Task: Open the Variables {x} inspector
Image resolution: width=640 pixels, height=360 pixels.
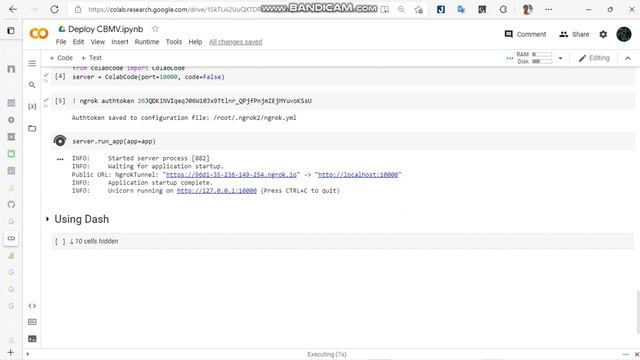Action: [32, 106]
